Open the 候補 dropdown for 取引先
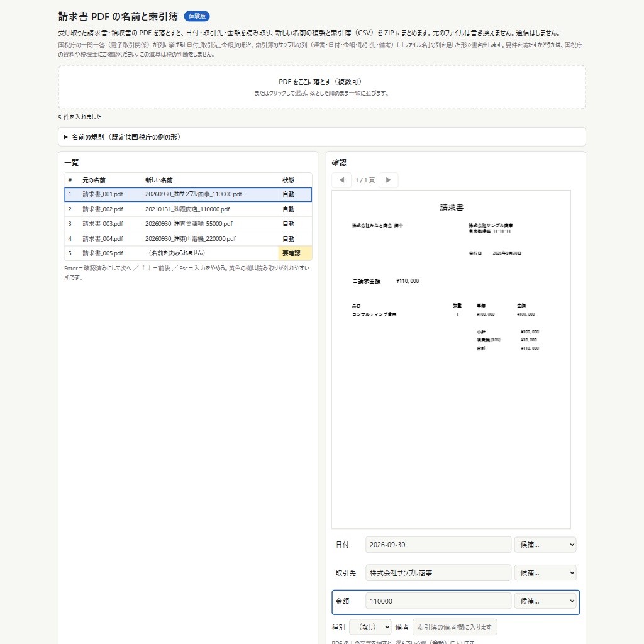The image size is (644, 644). (x=545, y=572)
